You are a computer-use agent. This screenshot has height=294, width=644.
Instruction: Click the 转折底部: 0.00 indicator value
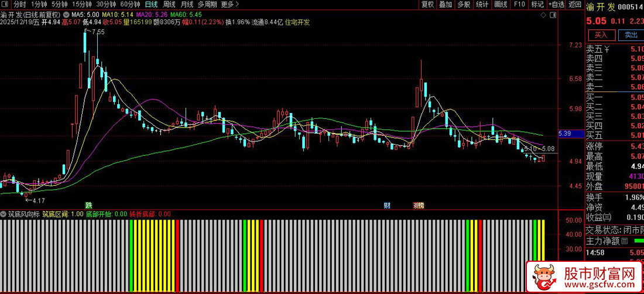(150, 214)
